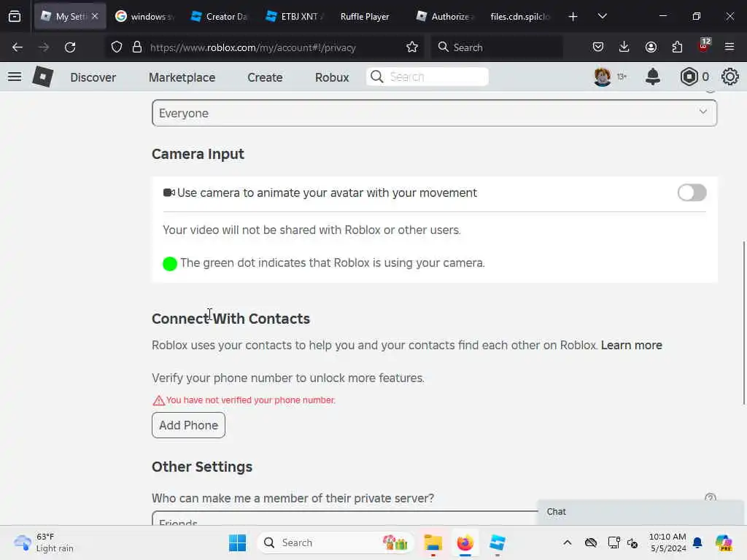Open Windows Start menu

click(x=237, y=542)
